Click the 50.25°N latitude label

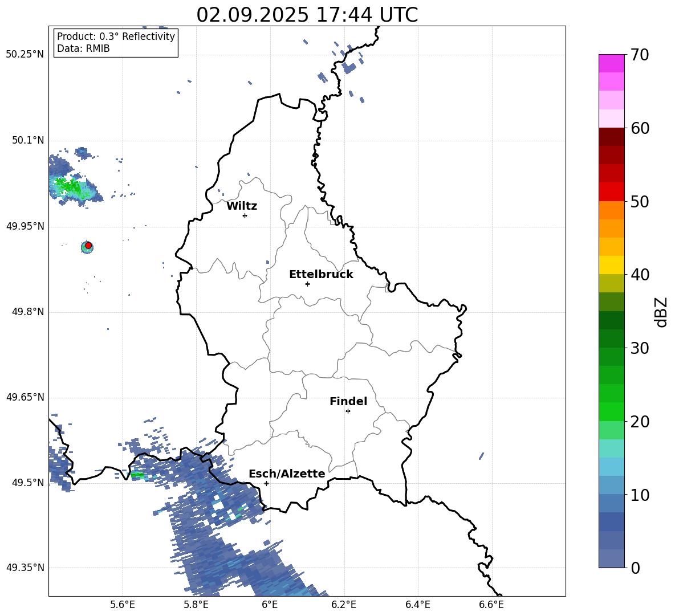pyautogui.click(x=25, y=55)
